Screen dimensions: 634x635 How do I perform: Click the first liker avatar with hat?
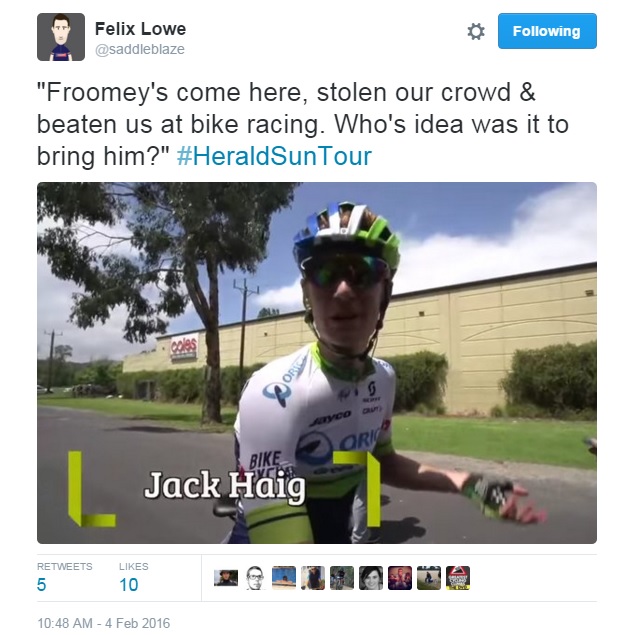tap(226, 578)
